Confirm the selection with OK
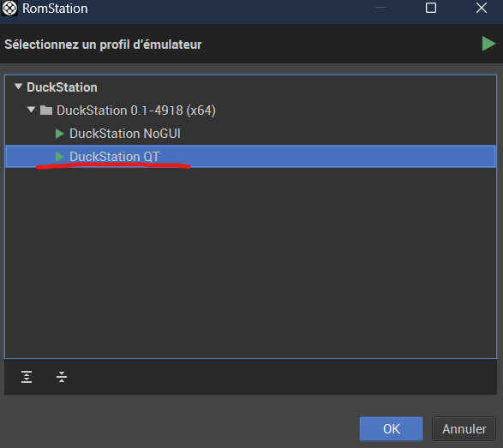Viewport: 503px width, 448px height. (x=391, y=429)
